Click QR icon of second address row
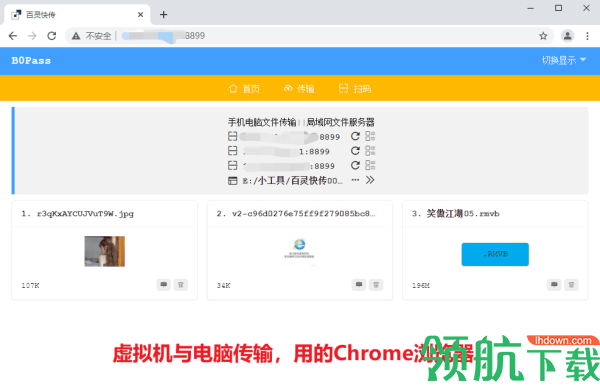This screenshot has width=600, height=388. [233, 151]
